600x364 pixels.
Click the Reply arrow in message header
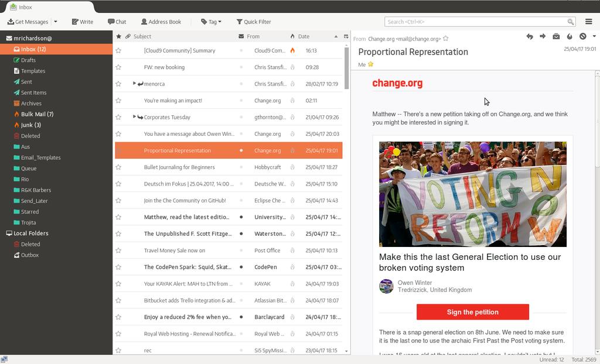(530, 36)
